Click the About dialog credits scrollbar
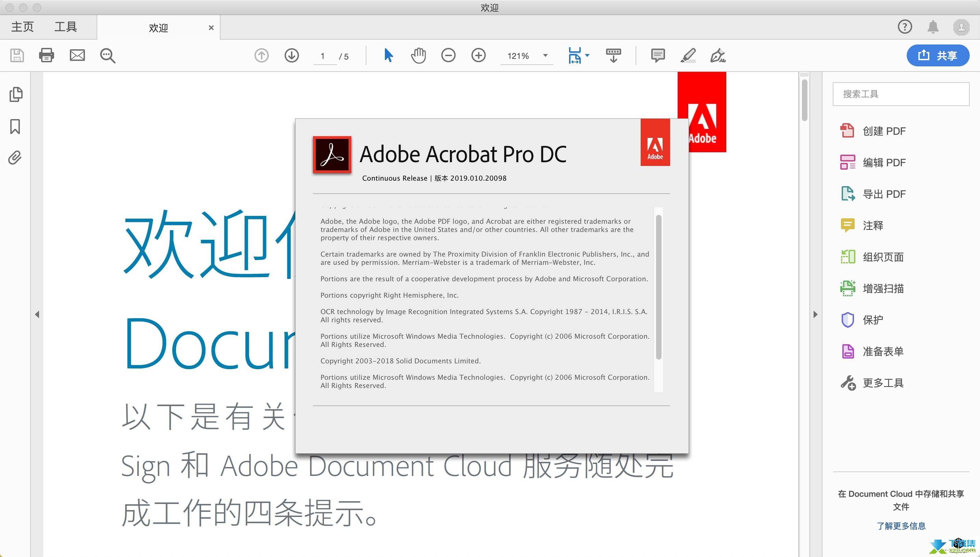980x557 pixels. [x=658, y=287]
